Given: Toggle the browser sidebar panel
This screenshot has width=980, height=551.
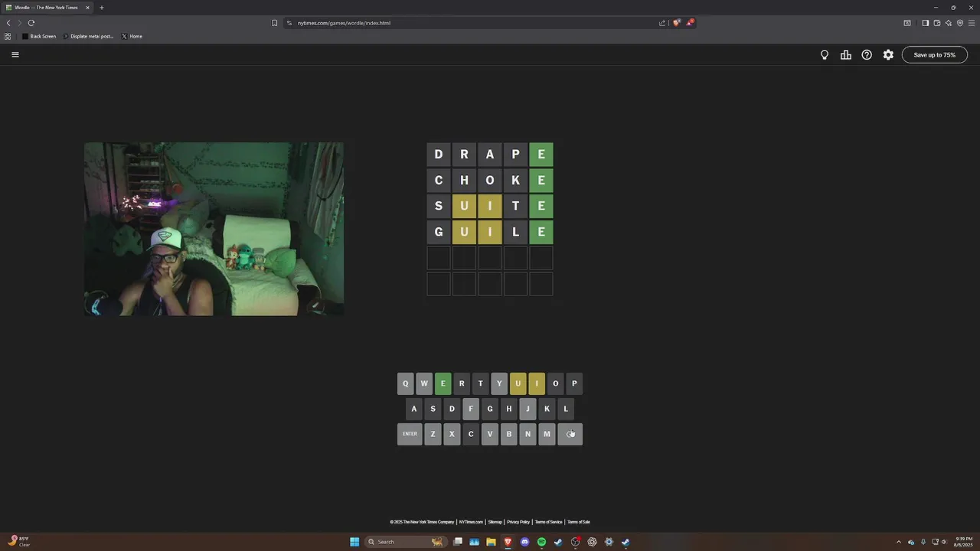Looking at the screenshot, I should click(925, 23).
